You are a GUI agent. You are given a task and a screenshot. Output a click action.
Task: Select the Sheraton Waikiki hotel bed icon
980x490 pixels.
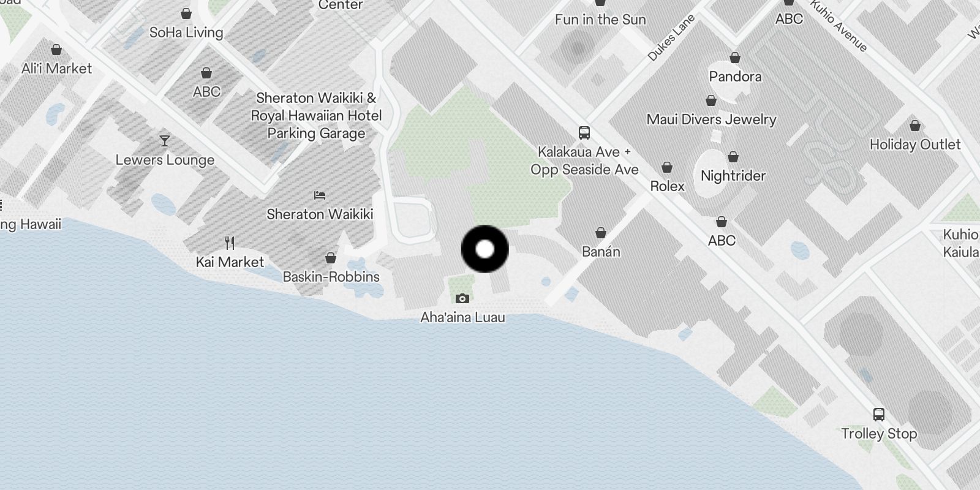[x=320, y=195]
